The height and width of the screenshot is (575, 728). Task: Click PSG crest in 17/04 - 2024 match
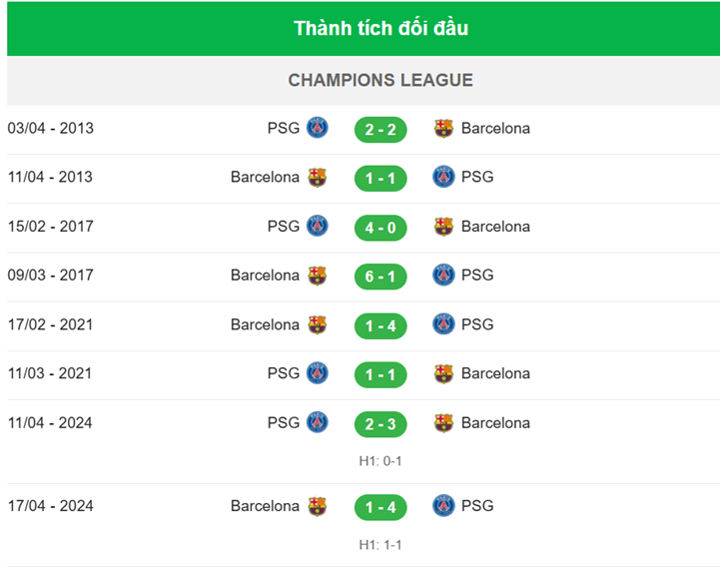click(x=443, y=506)
